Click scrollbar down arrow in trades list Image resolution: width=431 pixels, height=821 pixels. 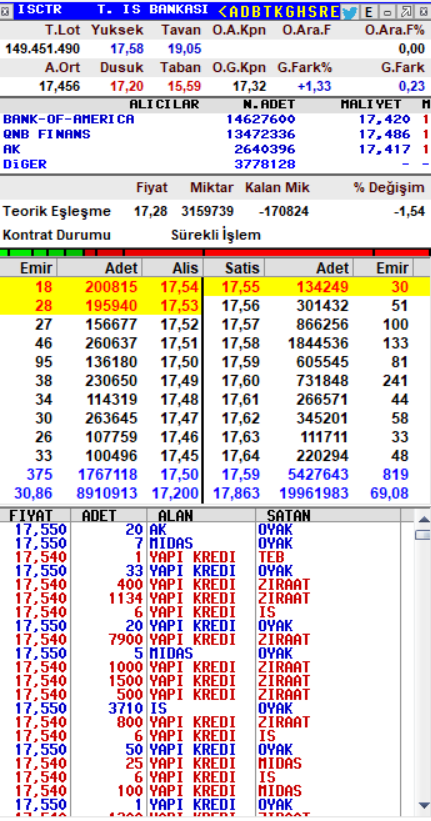423,805
